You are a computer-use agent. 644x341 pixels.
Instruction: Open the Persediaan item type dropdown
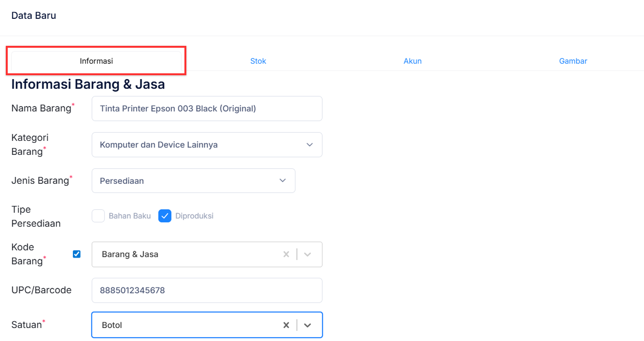pos(188,181)
